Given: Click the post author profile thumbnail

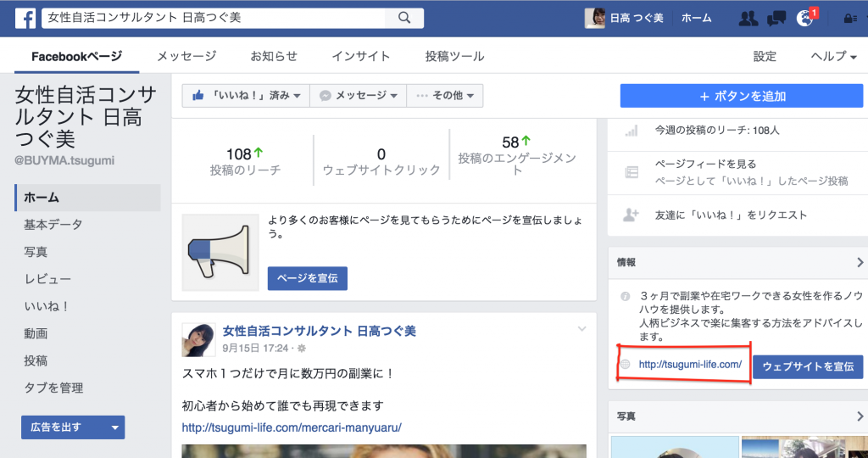Looking at the screenshot, I should point(198,339).
